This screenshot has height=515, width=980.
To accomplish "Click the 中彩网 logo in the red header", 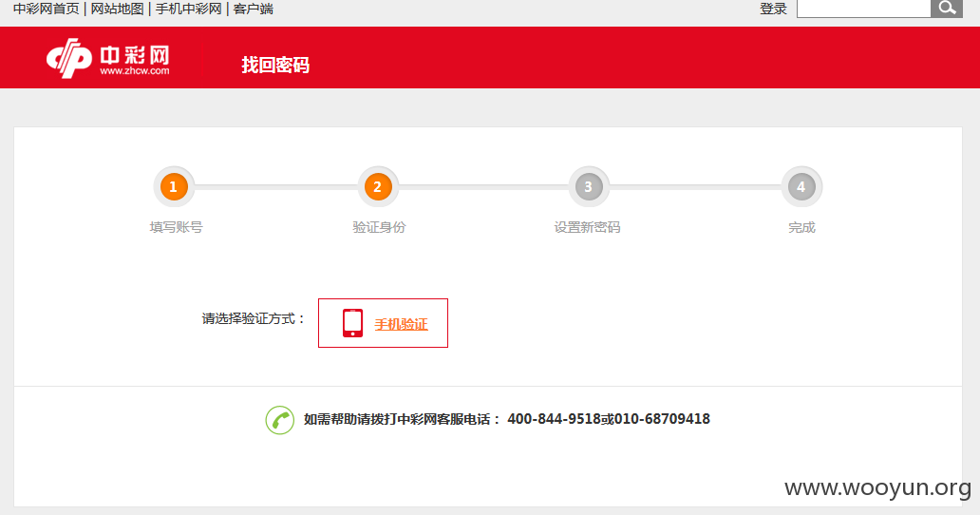I will [108, 58].
